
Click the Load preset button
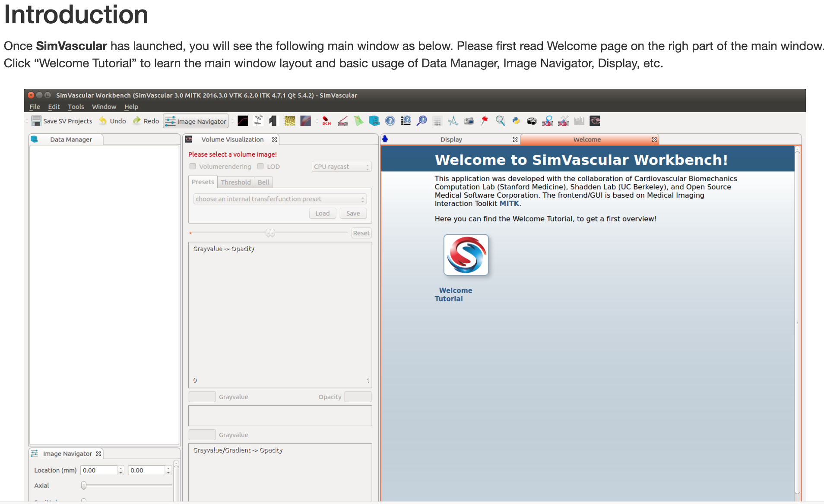coord(323,213)
